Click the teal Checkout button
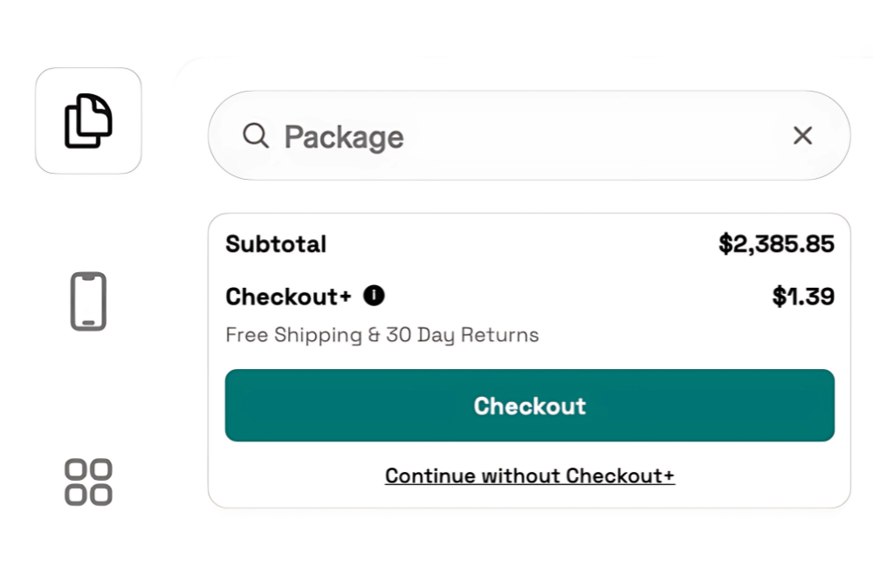The image size is (887, 588). tap(529, 406)
